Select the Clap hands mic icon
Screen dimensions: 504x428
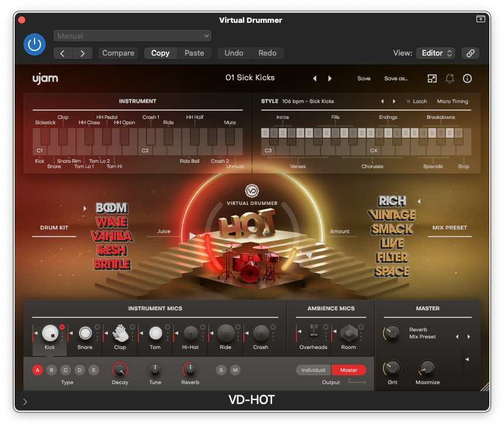coord(121,333)
